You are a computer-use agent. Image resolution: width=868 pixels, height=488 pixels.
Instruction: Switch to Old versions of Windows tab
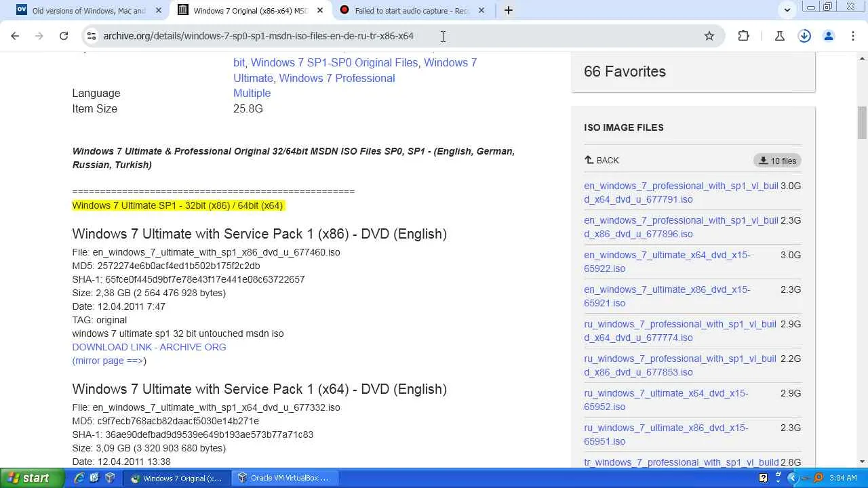pyautogui.click(x=88, y=10)
